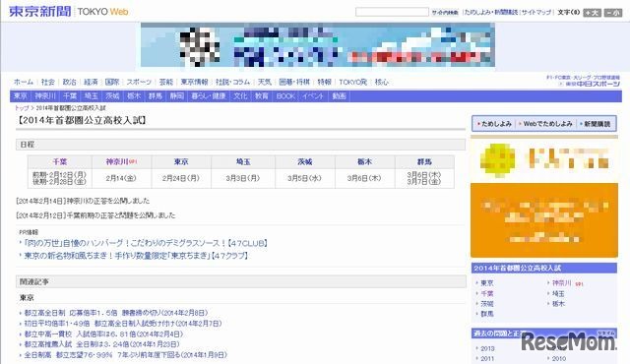Click the 2月24日(月) date cell

181,178
